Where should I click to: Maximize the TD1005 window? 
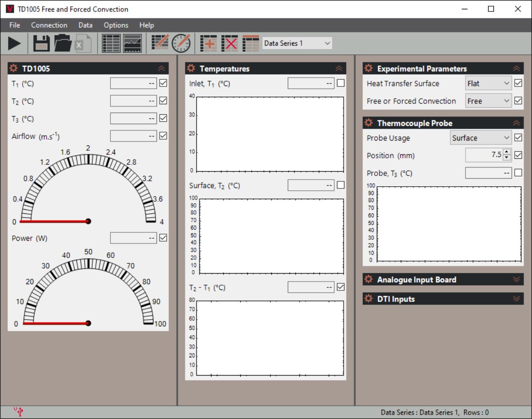pos(491,9)
